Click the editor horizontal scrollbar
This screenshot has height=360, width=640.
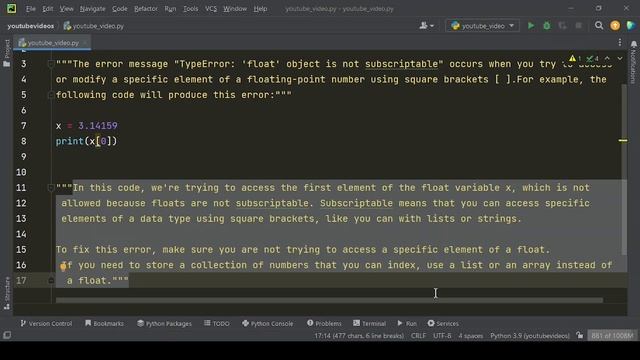(x=329, y=300)
